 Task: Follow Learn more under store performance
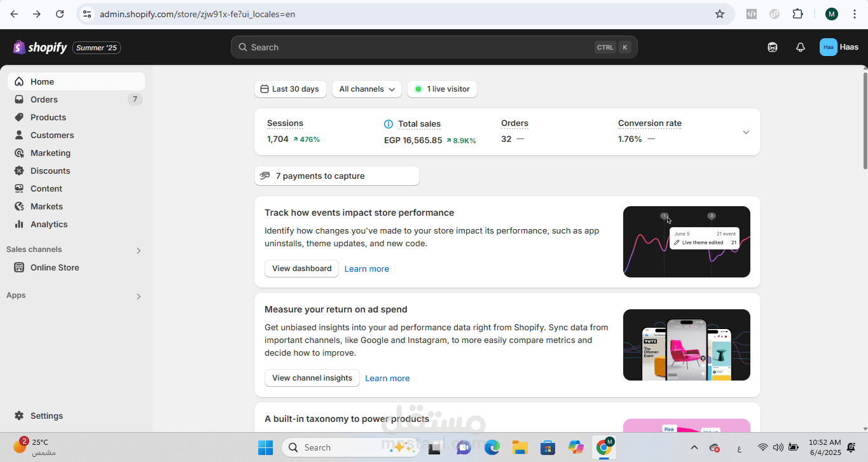(367, 269)
